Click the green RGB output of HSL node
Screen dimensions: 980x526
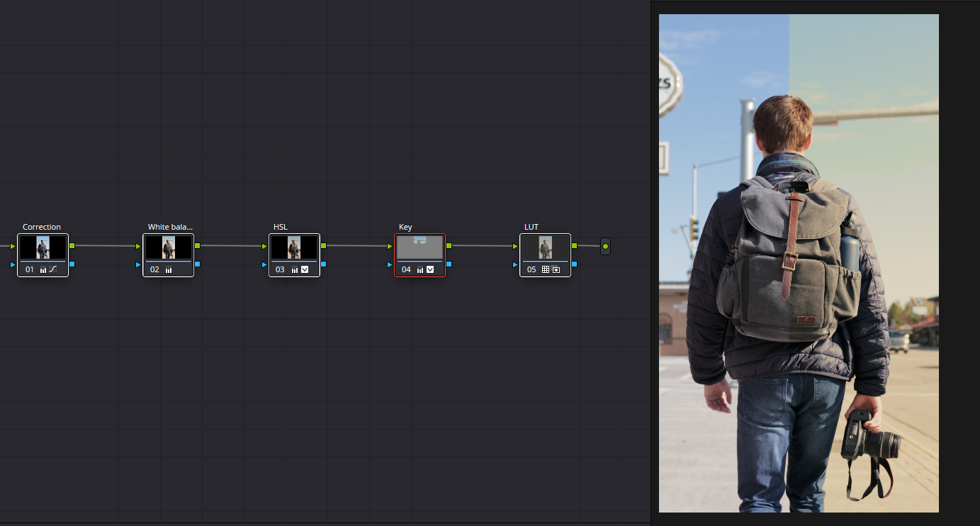[323, 245]
